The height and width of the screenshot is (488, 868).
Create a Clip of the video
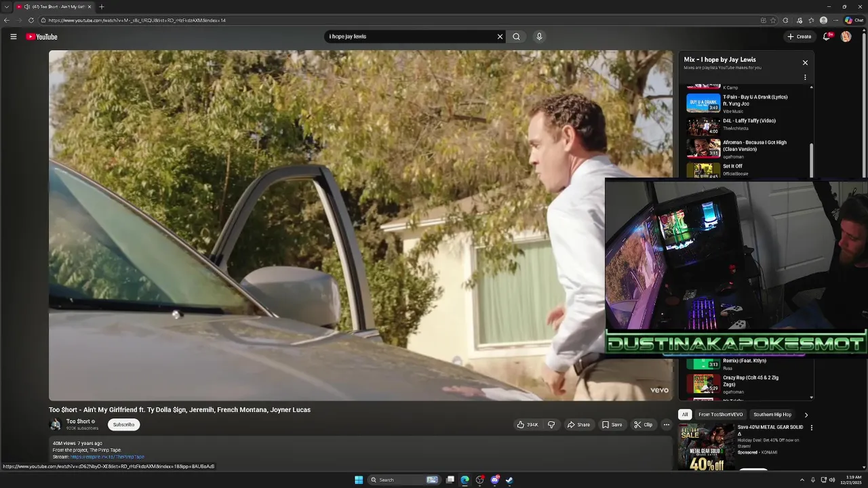643,425
